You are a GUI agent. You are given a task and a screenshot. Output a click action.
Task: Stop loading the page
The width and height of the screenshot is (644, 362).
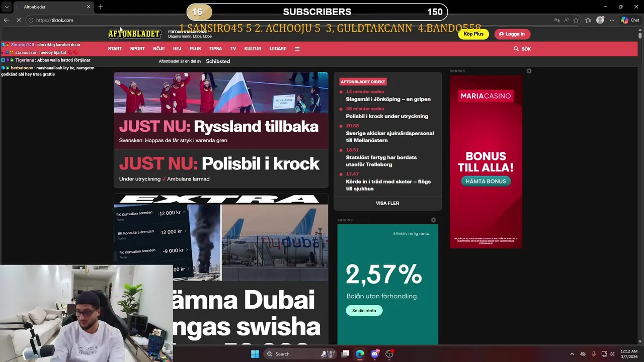[19, 20]
